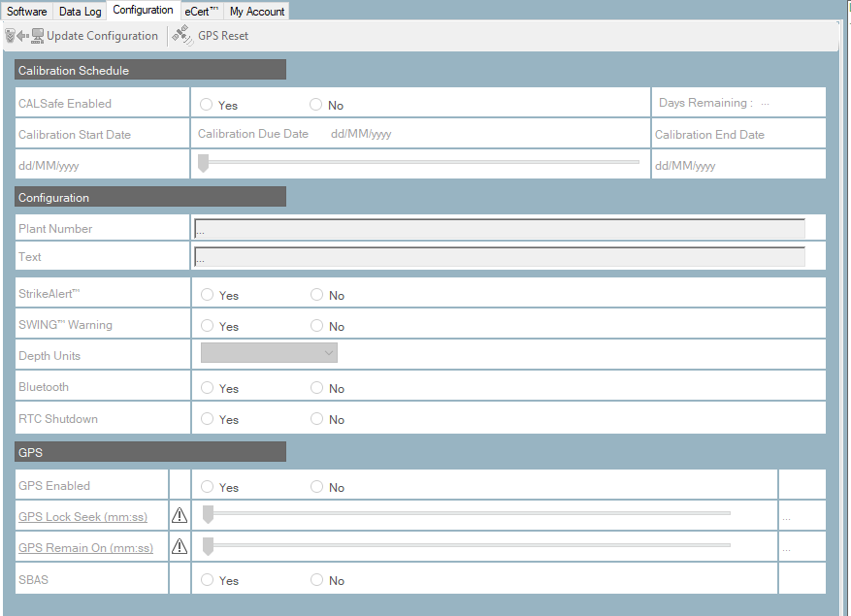Click the GPS Remain On link
Screen dimensions: 851x616
point(85,547)
